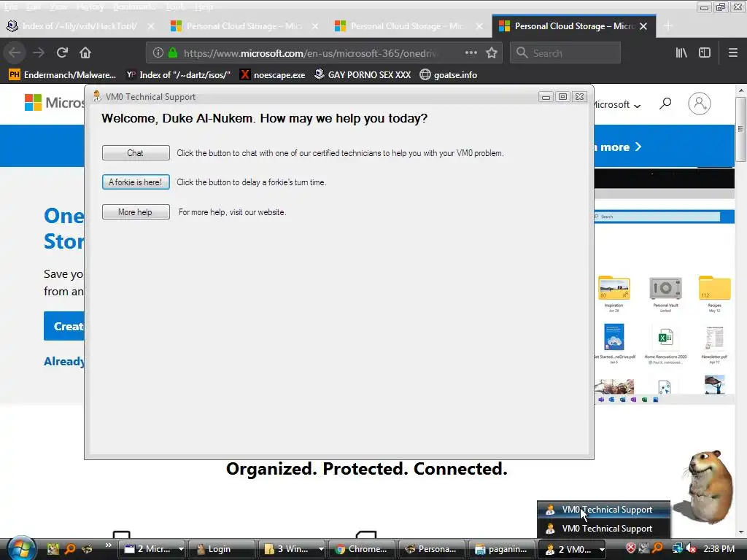Screen dimensions: 747x560
Task: Click the Microsoft logo on the page
Action: (54, 102)
